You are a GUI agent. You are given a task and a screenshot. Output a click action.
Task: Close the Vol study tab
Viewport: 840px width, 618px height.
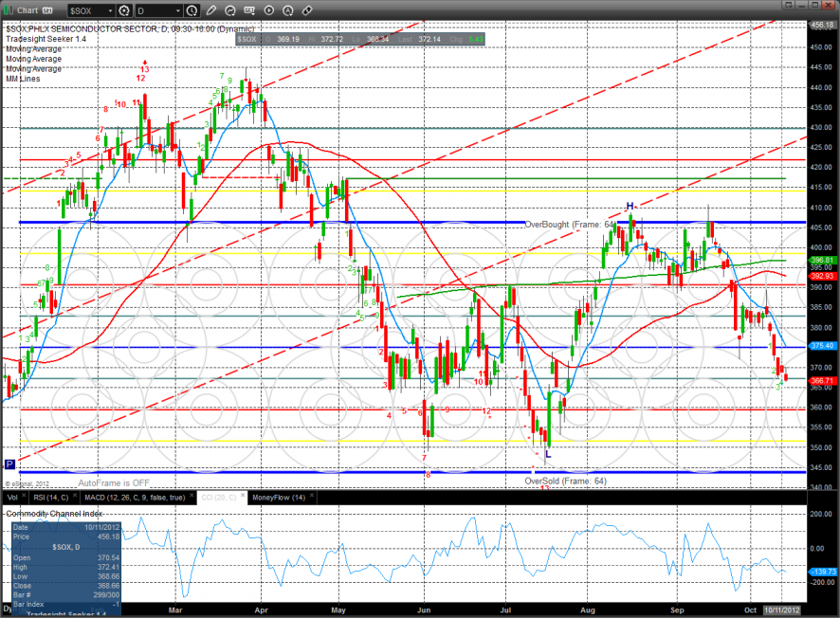click(x=24, y=496)
